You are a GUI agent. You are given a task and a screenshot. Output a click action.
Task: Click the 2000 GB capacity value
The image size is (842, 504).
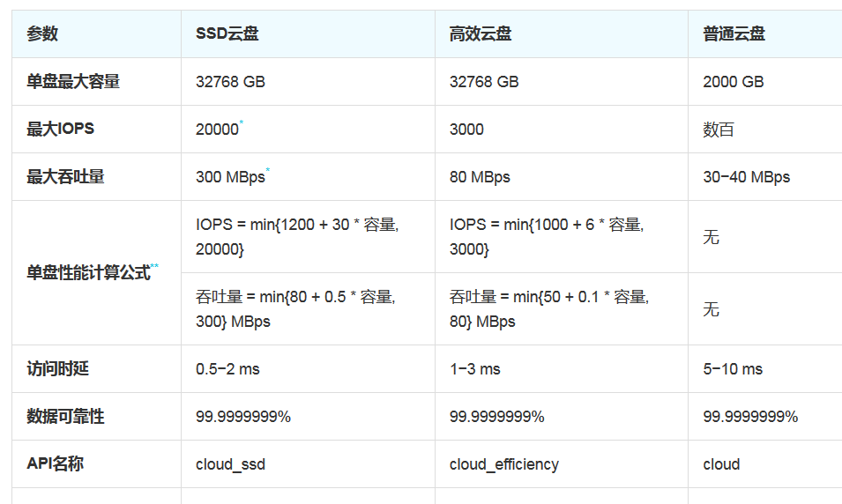(x=734, y=82)
